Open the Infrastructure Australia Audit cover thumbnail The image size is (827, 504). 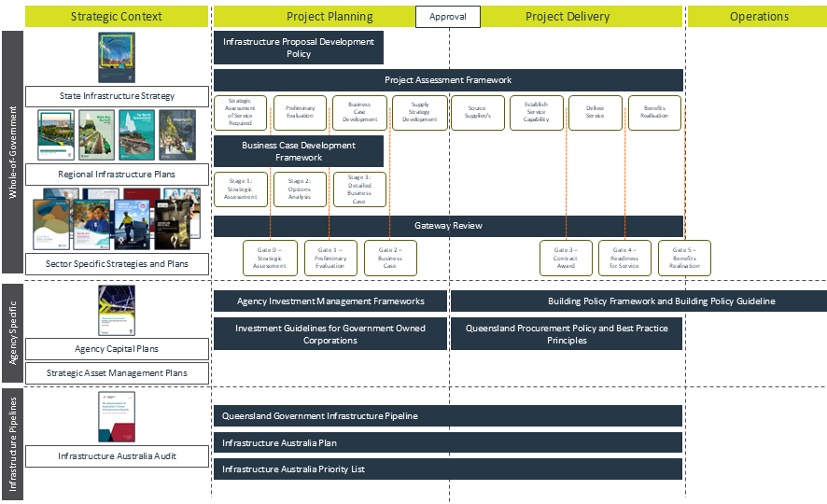(117, 417)
